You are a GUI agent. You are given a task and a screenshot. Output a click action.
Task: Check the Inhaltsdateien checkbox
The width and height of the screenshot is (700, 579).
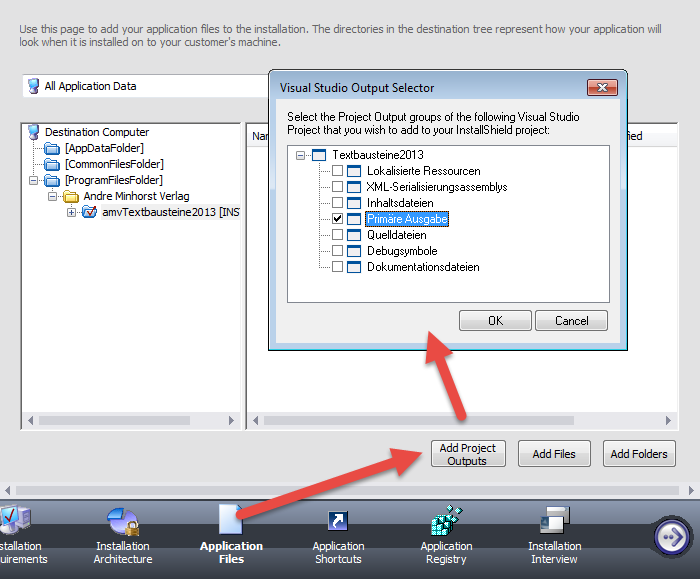pyautogui.click(x=338, y=203)
